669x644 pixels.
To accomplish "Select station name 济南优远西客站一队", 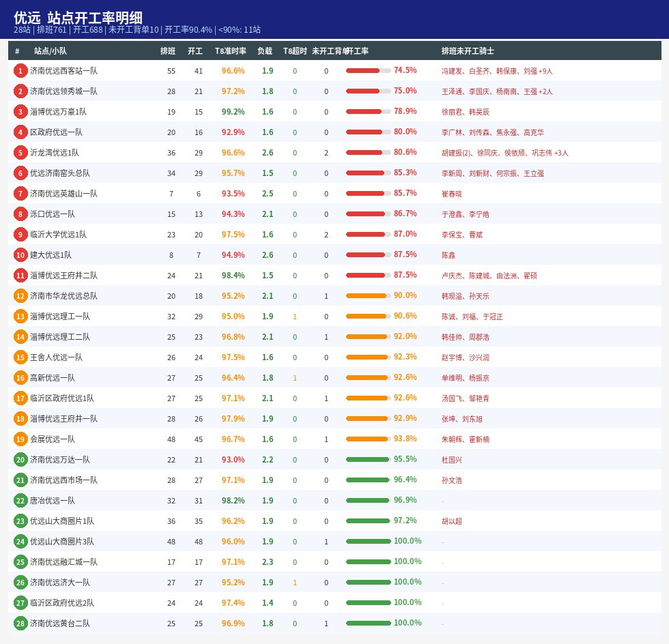I will pos(63,71).
